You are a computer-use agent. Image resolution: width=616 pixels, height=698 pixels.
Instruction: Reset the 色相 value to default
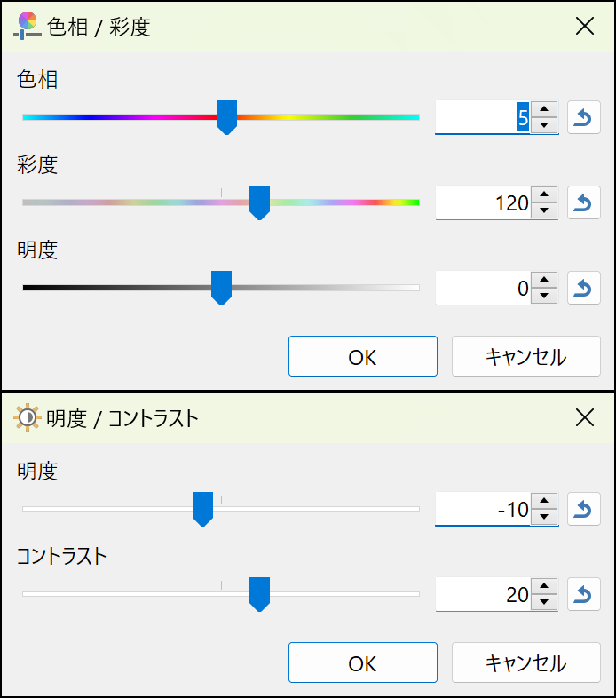pyautogui.click(x=583, y=117)
